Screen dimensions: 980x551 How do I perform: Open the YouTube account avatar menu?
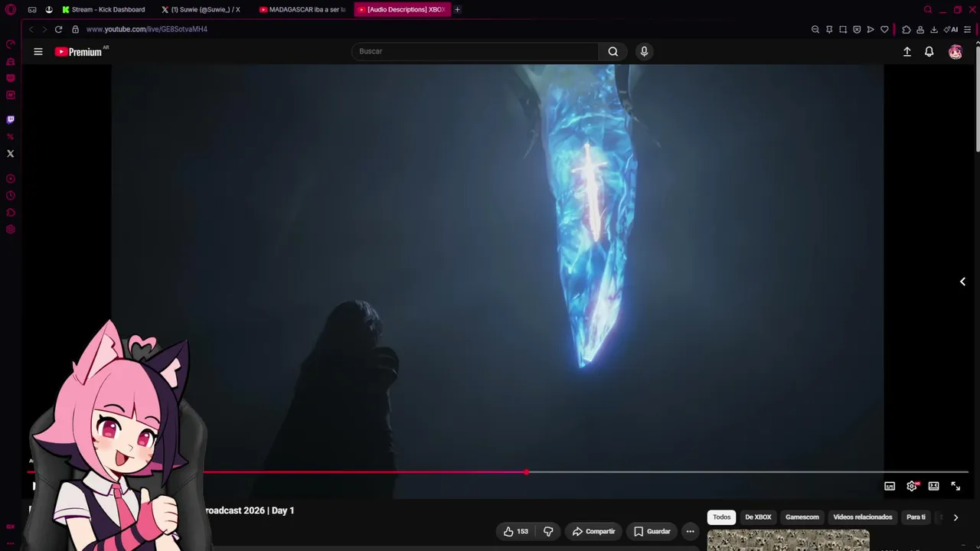point(955,51)
